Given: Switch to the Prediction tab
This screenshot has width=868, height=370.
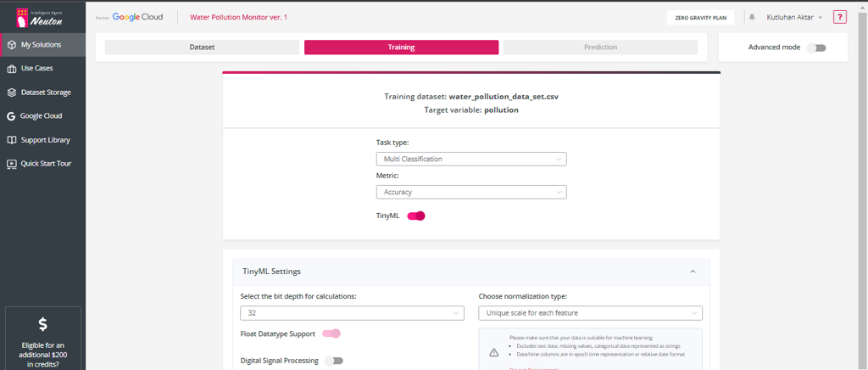Looking at the screenshot, I should click(x=600, y=48).
